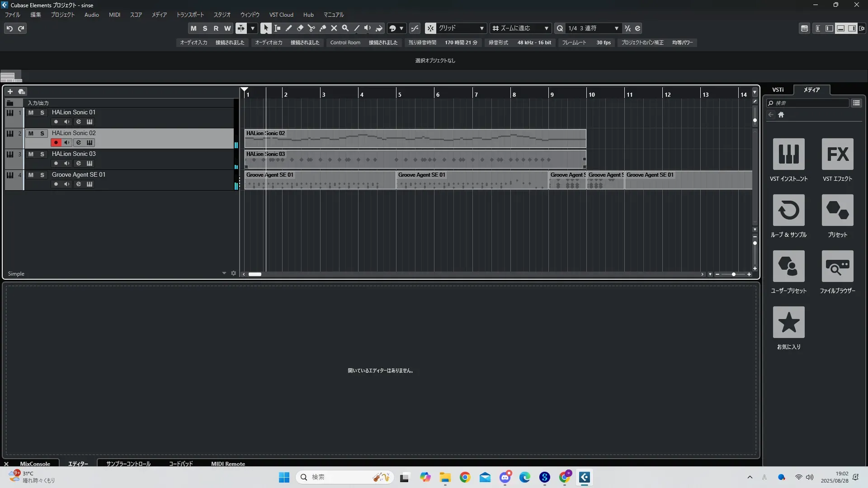Switch to the VSTi tab

click(778, 90)
